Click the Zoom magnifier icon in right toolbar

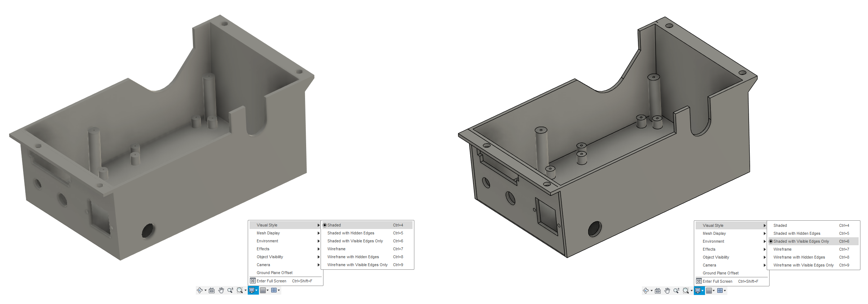[x=676, y=291]
